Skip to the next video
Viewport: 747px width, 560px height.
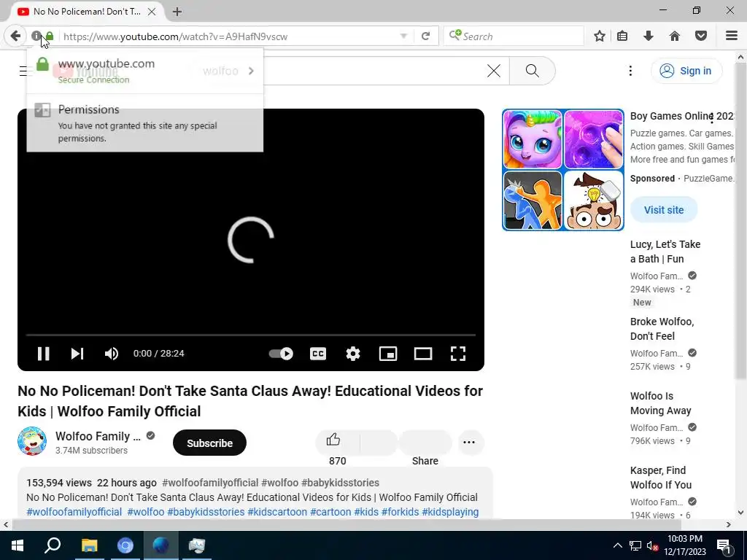(77, 354)
